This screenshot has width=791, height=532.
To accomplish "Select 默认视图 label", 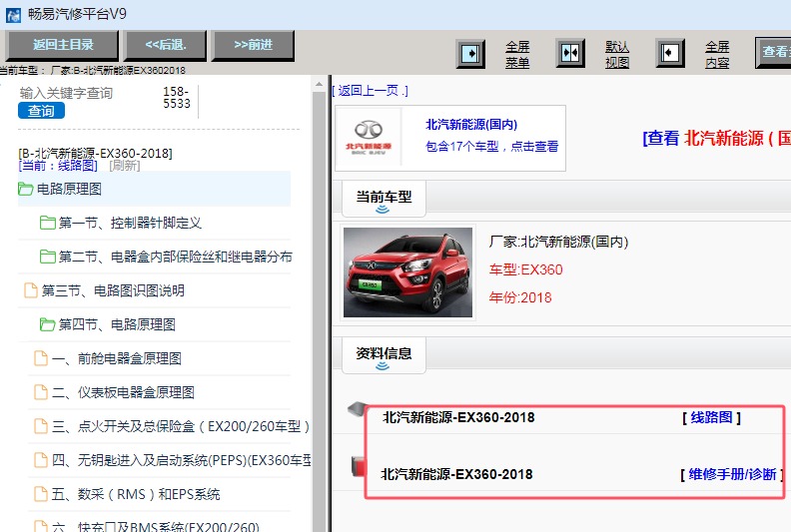I will (617, 55).
